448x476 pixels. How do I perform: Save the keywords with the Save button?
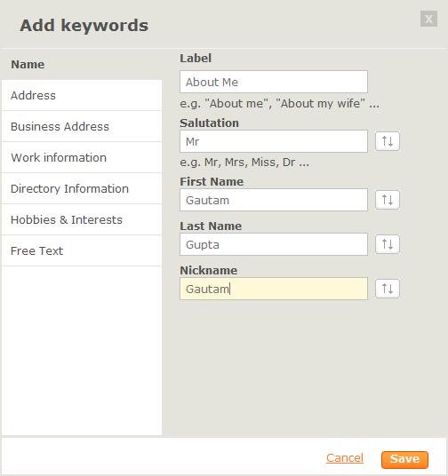404,460
